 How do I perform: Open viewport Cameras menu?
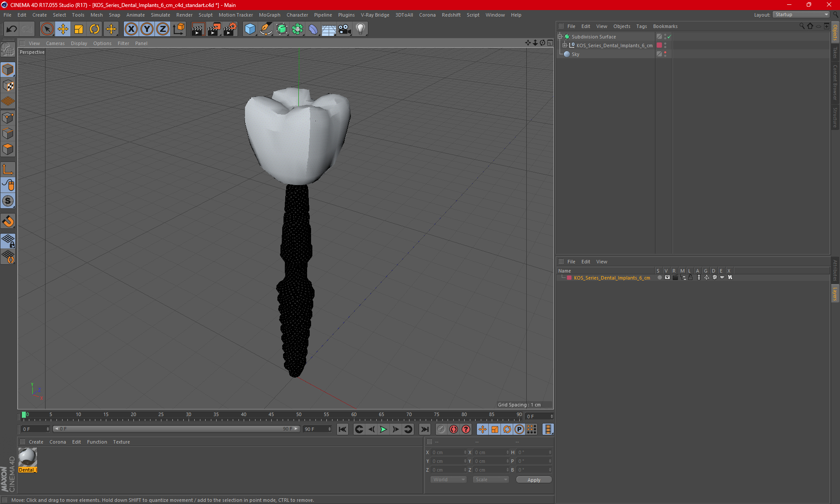click(x=55, y=43)
